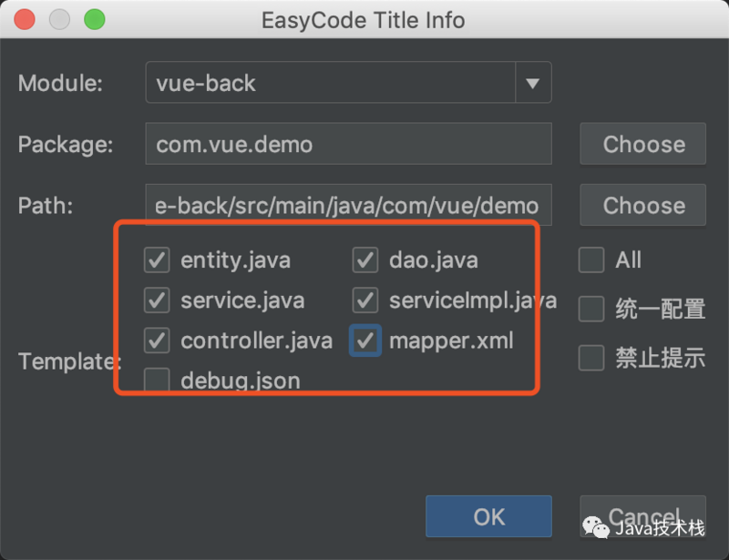Click the Package text field
The image size is (729, 560).
pos(348,144)
